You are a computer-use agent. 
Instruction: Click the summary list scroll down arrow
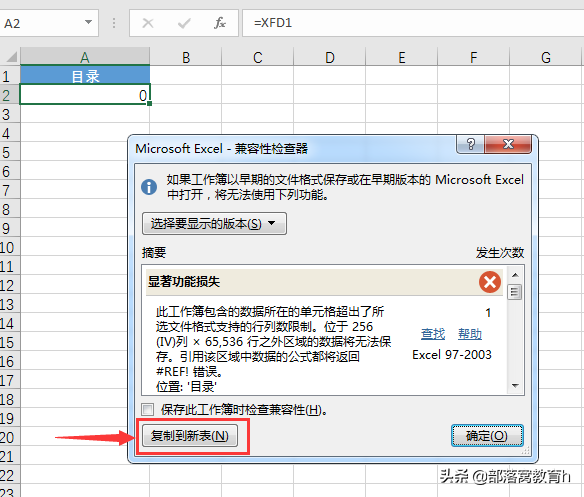[x=515, y=386]
